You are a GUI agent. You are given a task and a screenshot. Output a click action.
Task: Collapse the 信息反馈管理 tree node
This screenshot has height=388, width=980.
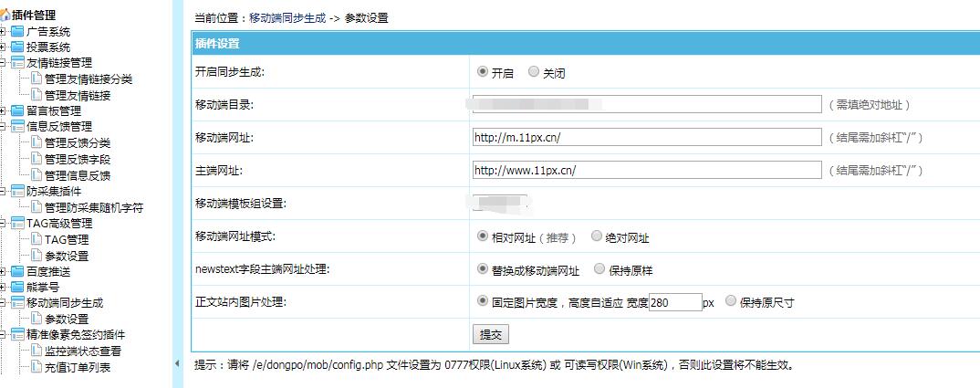(x=3, y=126)
